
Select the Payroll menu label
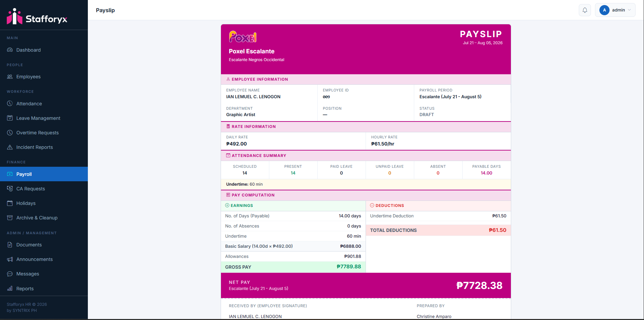point(24,174)
